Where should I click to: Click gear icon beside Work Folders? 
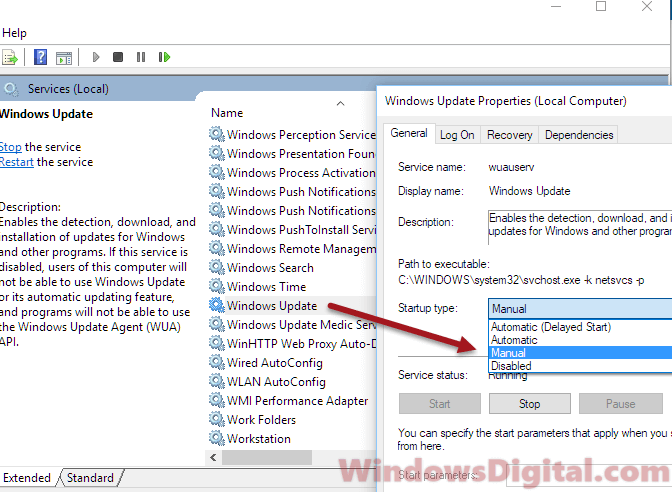coord(217,419)
